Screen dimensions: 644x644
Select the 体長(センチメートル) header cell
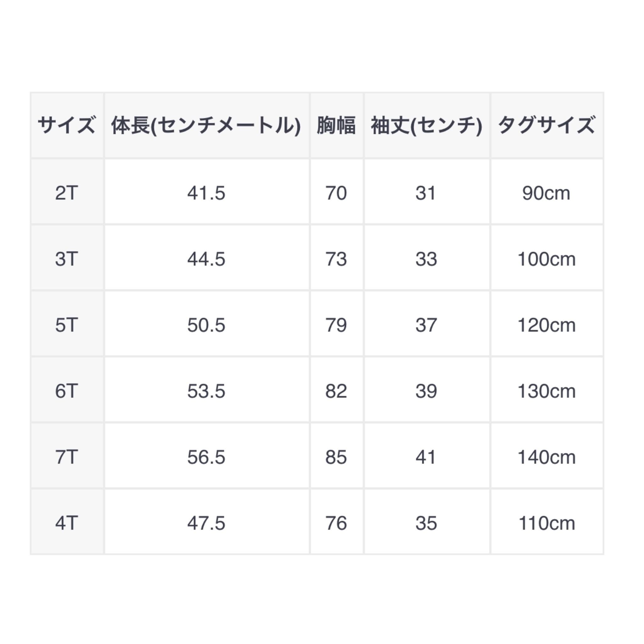[x=206, y=125]
